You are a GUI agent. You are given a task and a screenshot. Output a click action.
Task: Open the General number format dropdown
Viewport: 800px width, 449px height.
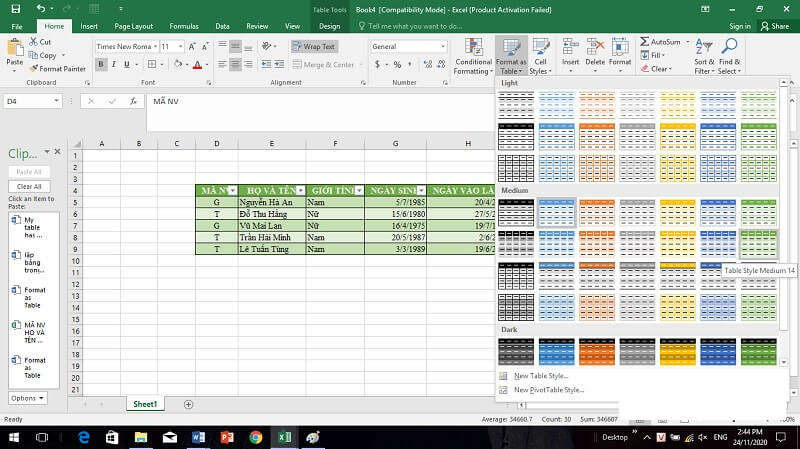(x=441, y=47)
